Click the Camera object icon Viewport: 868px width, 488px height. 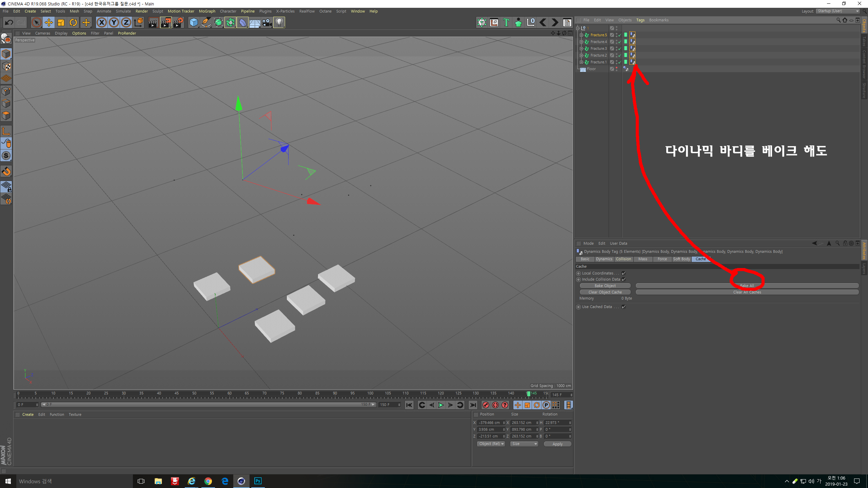coord(267,23)
